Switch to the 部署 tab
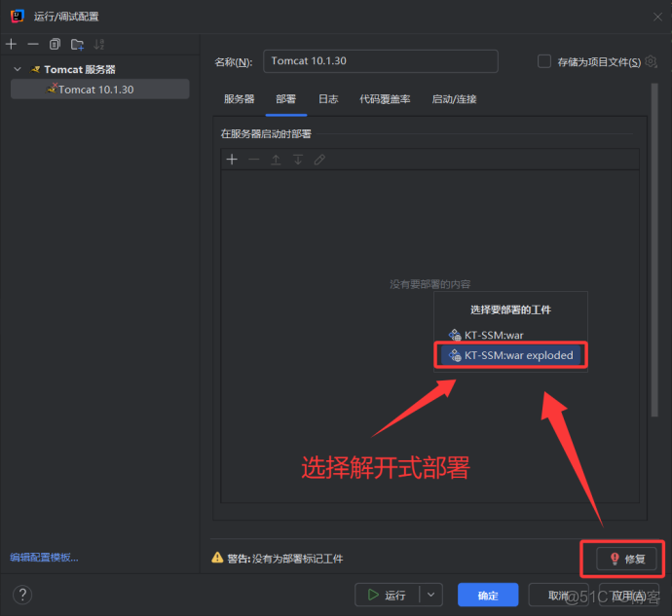The height and width of the screenshot is (616, 672). click(286, 99)
